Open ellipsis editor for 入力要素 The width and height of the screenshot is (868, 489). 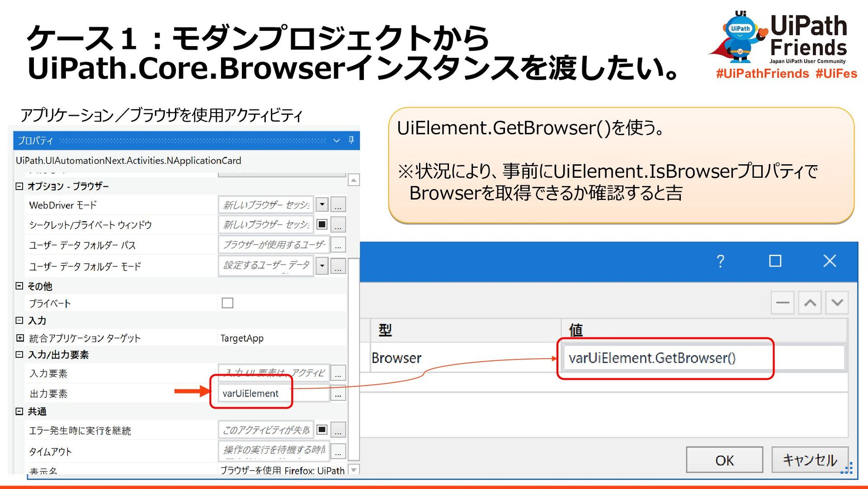tap(338, 373)
